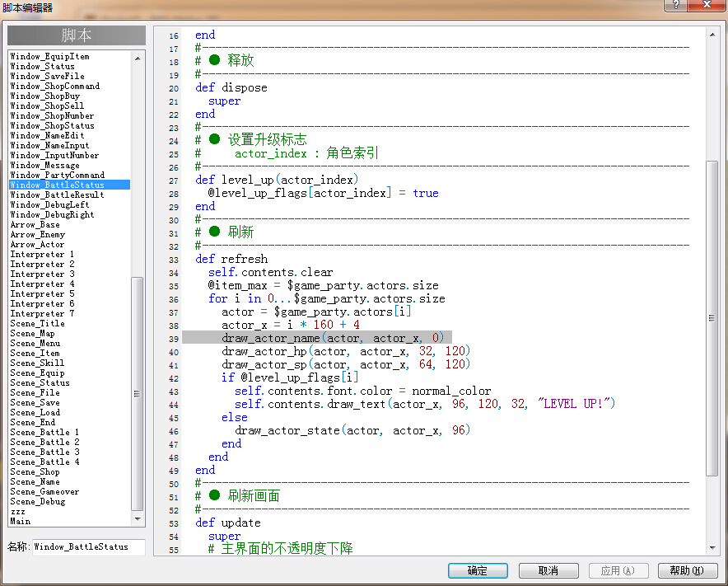The width and height of the screenshot is (728, 586).
Task: Open help with 帮助(H) button
Action: pyautogui.click(x=688, y=570)
